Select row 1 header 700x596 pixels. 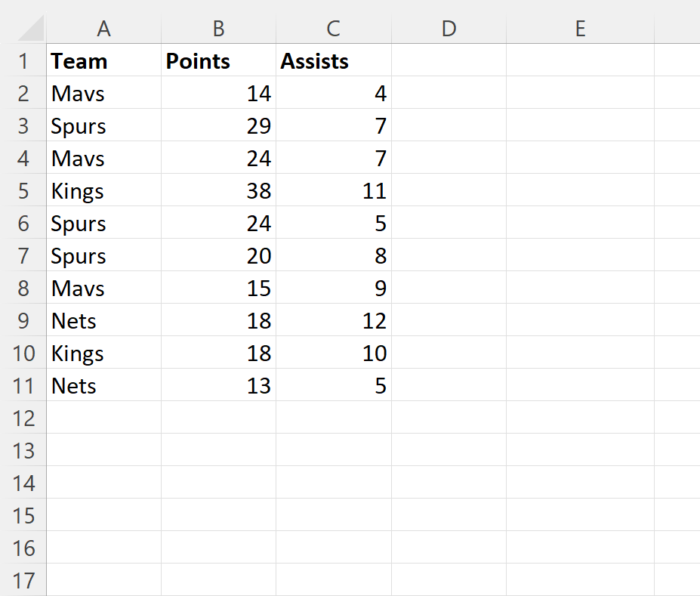point(23,61)
